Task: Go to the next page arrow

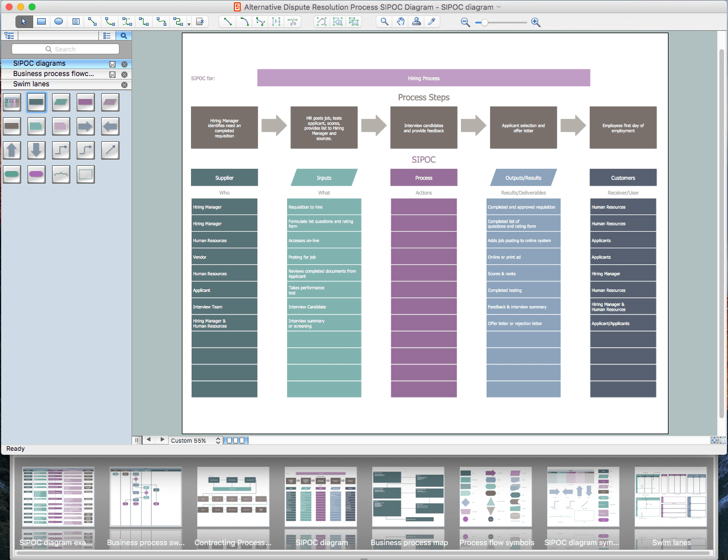Action: pos(162,440)
